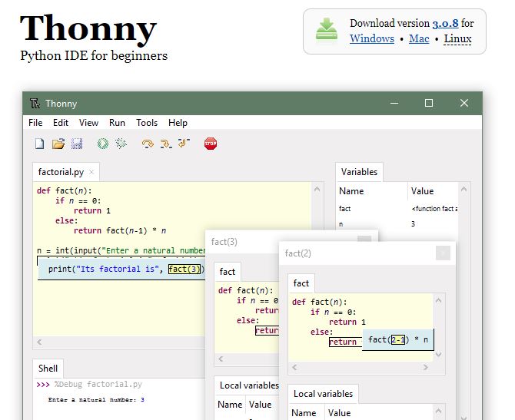The image size is (515, 420).
Task: Select the Shell panel tab
Action: [48, 369]
